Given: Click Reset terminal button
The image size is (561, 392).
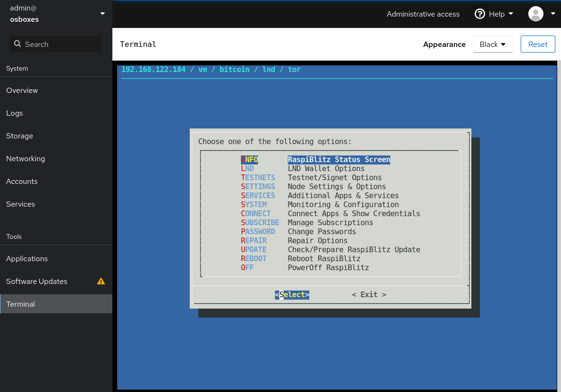Looking at the screenshot, I should coord(538,45).
